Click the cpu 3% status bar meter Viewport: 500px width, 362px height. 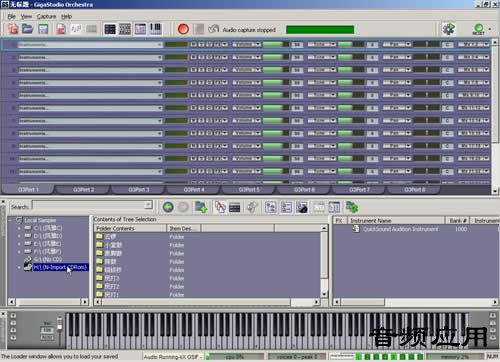pyautogui.click(x=235, y=357)
